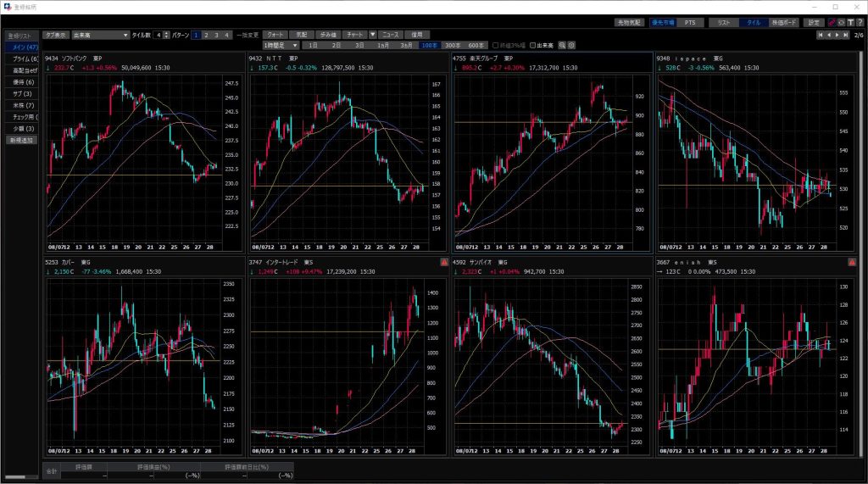Jump to the last page of tiles
The width and height of the screenshot is (868, 484).
point(846,35)
